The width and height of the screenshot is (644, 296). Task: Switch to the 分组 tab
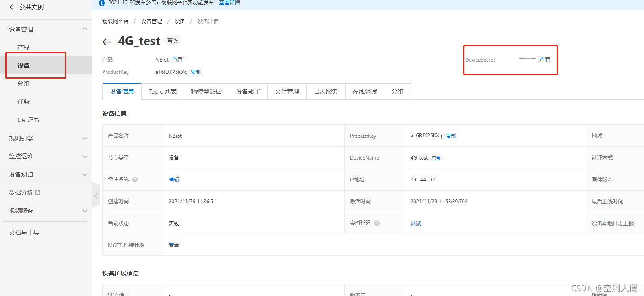[x=398, y=91]
